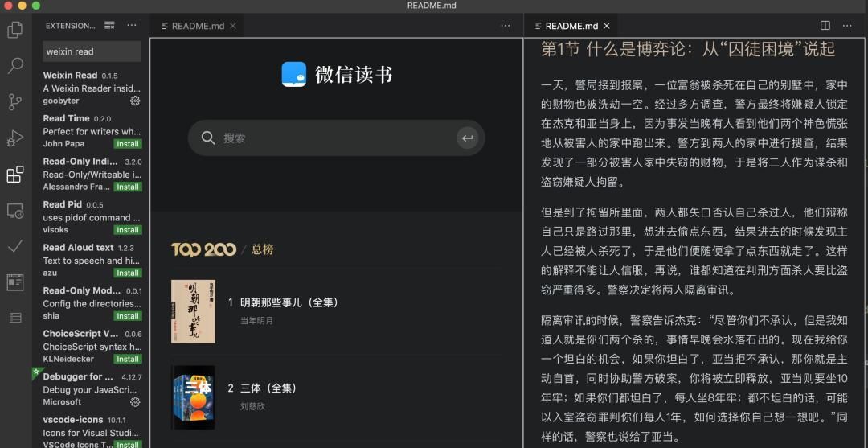Open the vscode-icons extension entry
This screenshot has height=448, width=868.
92,430
